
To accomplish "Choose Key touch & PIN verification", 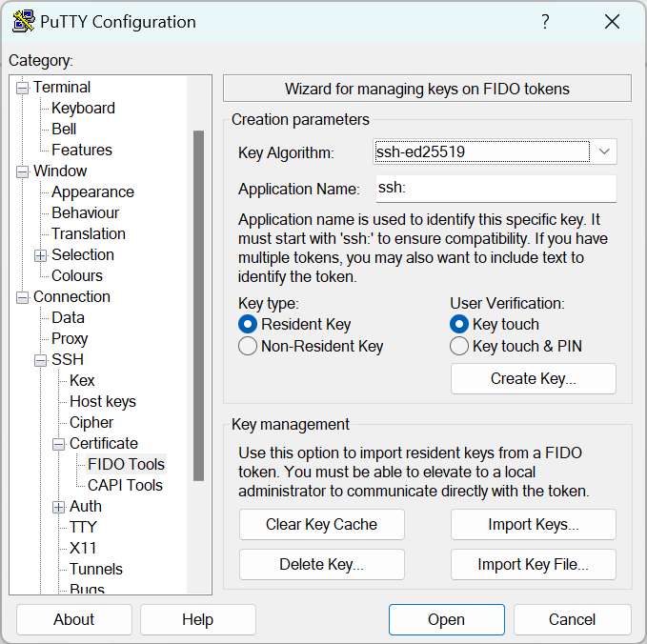I will (x=459, y=347).
